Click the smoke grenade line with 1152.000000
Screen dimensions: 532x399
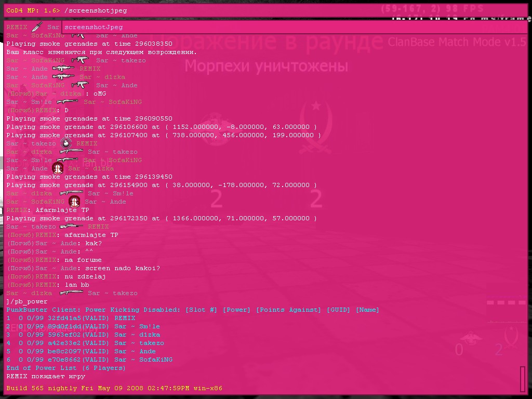pyautogui.click(x=162, y=127)
